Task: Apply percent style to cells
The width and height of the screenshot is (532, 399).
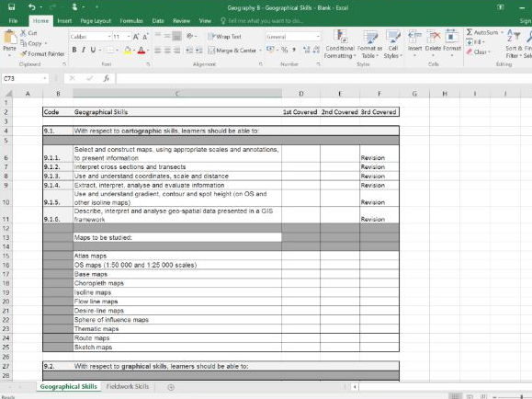Action: [284, 50]
